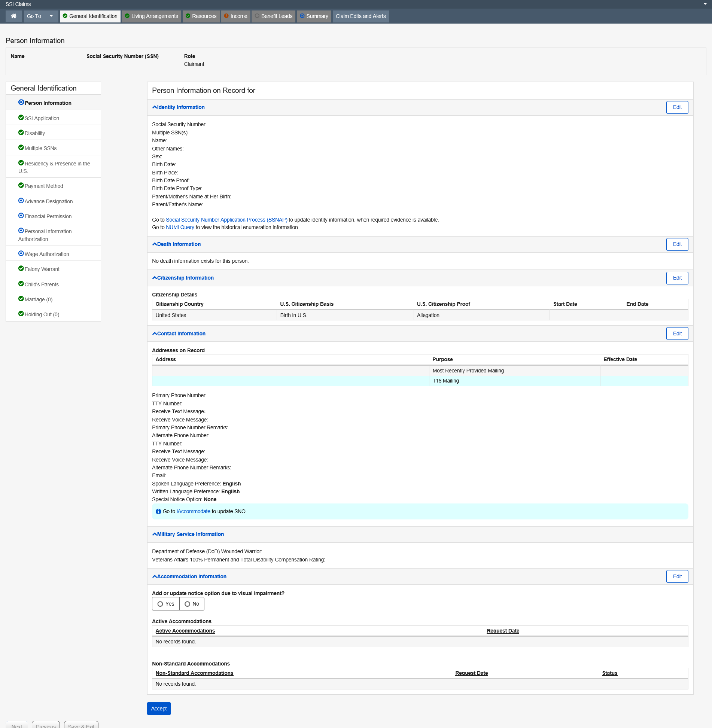Select No for visual impairment notice option
This screenshot has height=728, width=712.
click(x=188, y=604)
